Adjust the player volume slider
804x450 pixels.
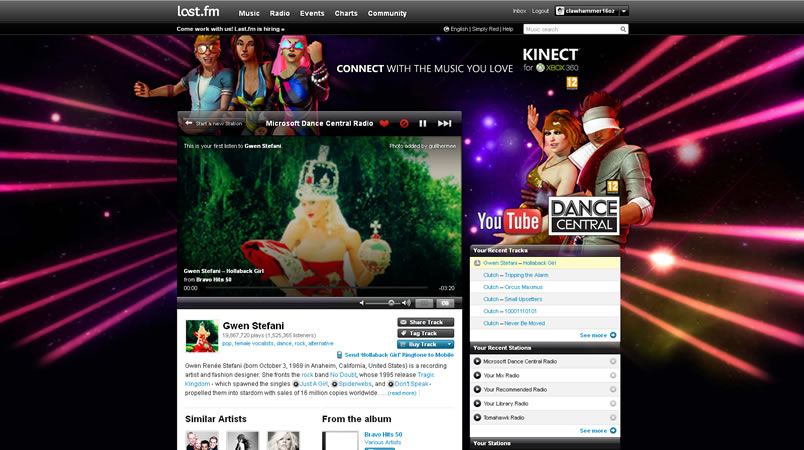click(x=390, y=302)
